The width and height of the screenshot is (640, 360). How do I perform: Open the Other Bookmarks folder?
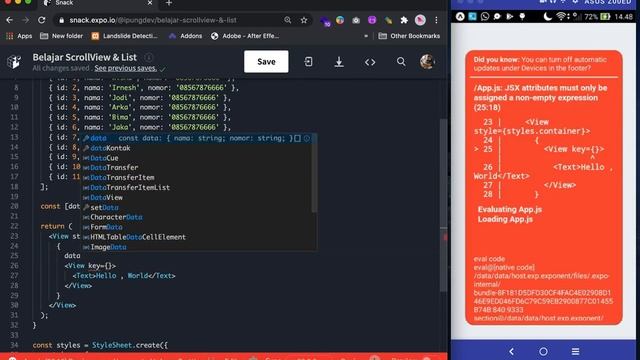[409, 36]
